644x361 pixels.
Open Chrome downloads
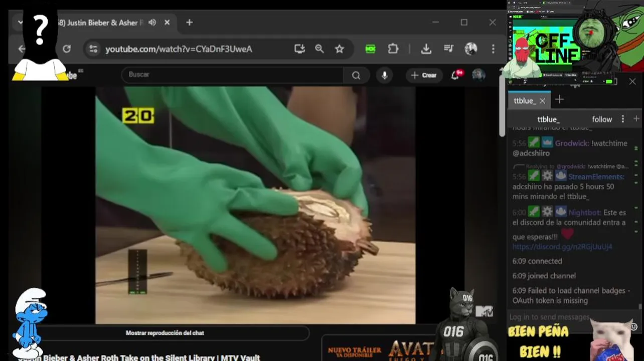pyautogui.click(x=426, y=49)
